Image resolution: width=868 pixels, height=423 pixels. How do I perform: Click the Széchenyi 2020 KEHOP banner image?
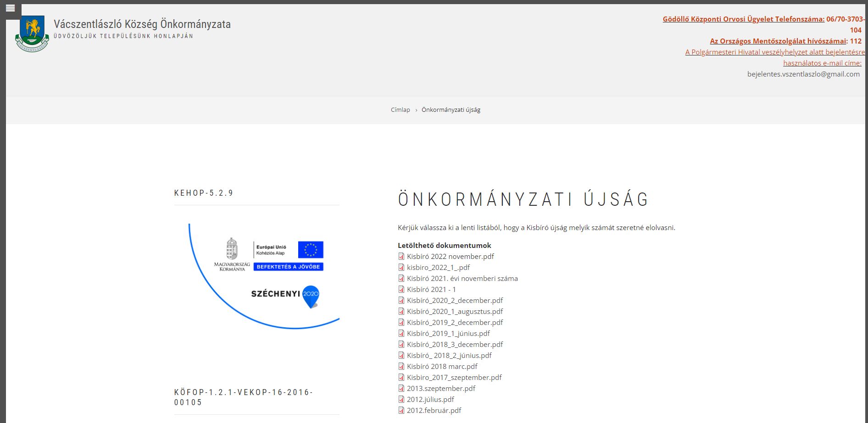tap(264, 276)
